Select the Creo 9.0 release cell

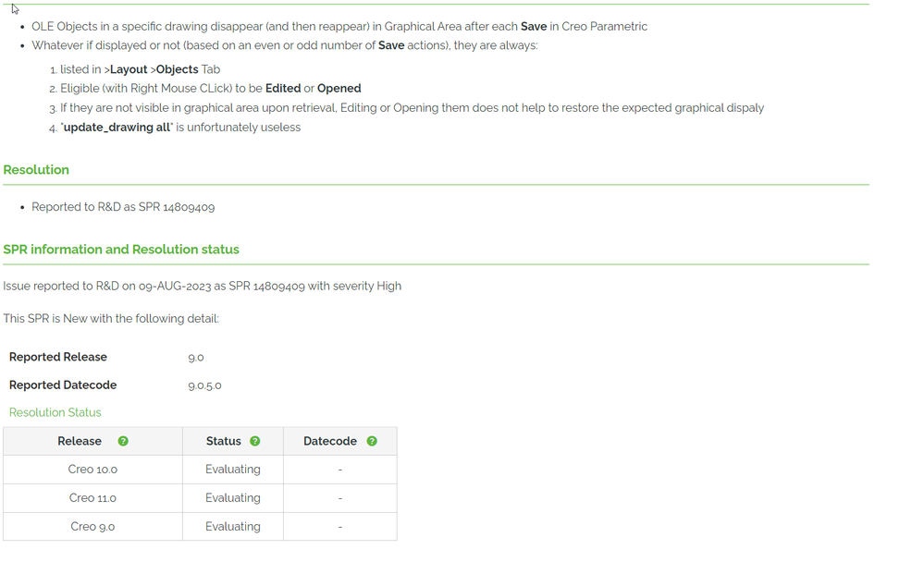pyautogui.click(x=92, y=527)
